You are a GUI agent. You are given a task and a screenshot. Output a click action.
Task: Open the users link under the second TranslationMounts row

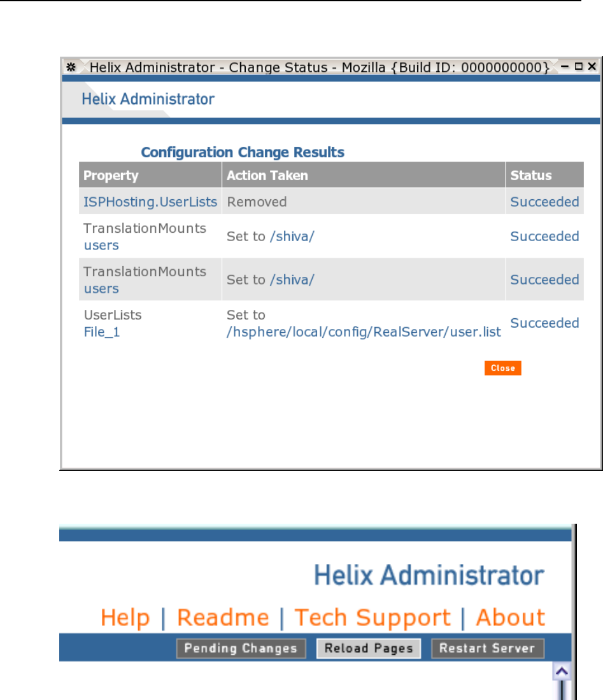[x=101, y=288]
